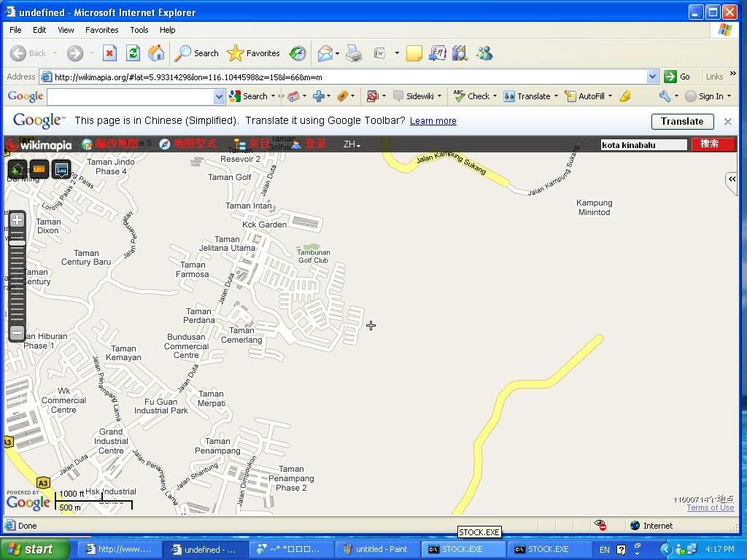747x560 pixels.
Task: Expand the address bar URL dropdown
Action: coord(652,77)
